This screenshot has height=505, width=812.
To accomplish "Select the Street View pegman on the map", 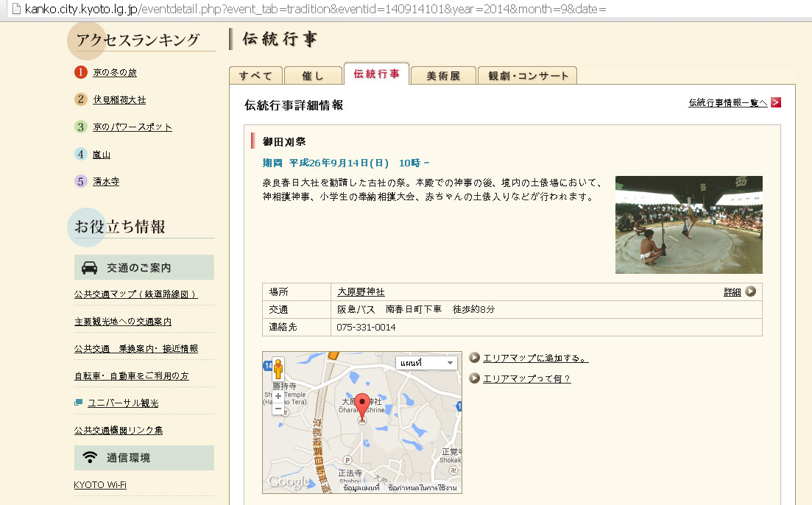I will (x=278, y=369).
